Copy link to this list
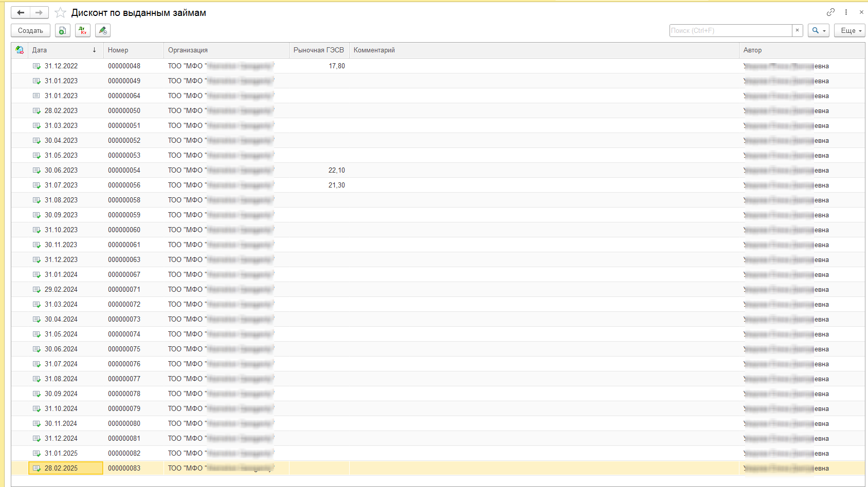This screenshot has width=868, height=487. tap(830, 12)
